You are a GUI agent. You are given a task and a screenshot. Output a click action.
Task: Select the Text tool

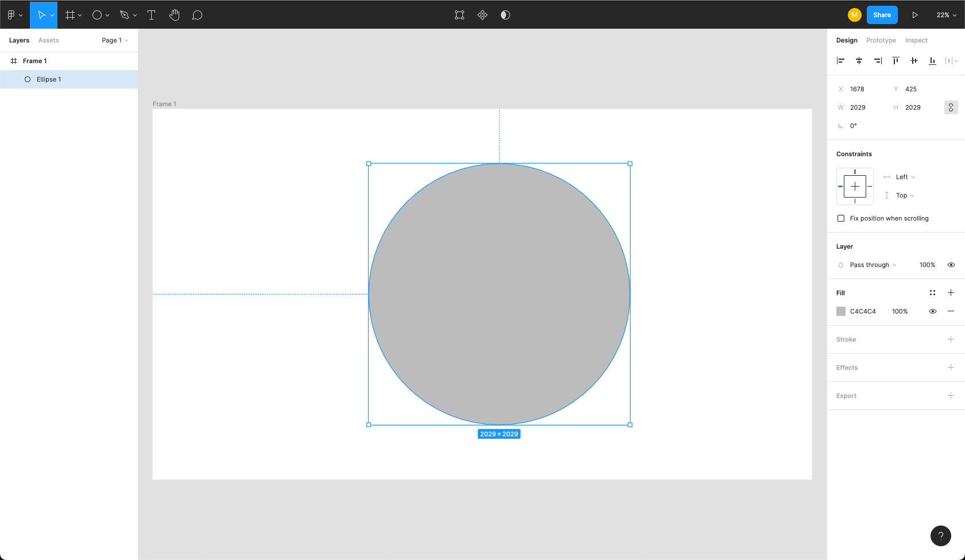152,15
